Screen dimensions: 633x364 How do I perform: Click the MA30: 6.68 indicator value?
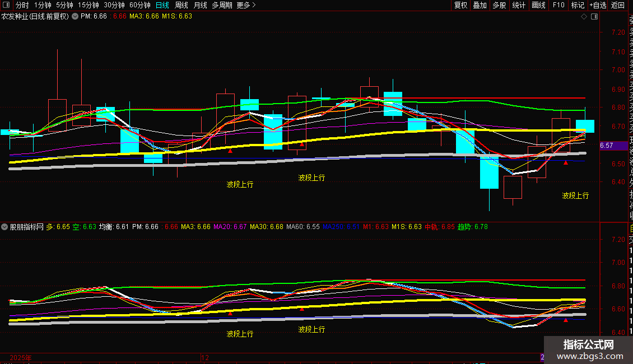pos(267,227)
